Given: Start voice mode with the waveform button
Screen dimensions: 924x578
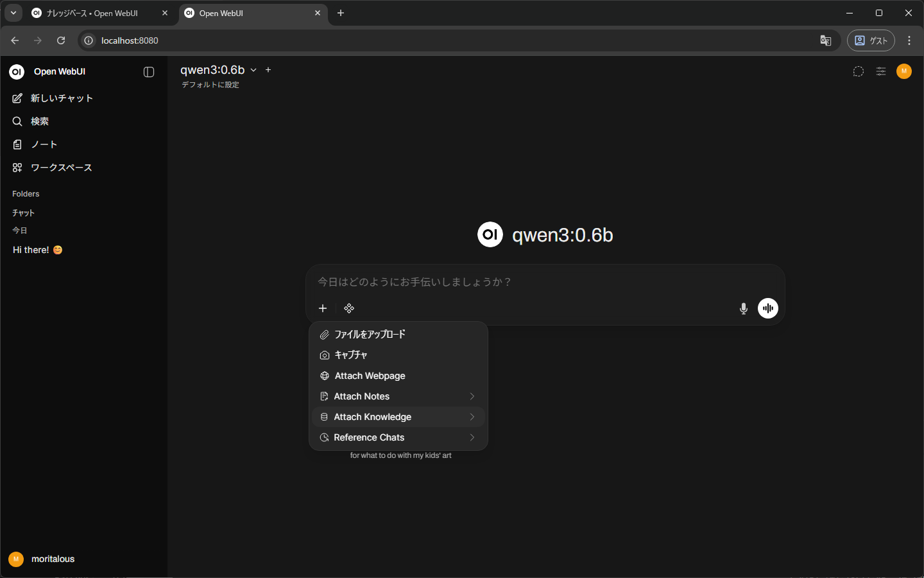Looking at the screenshot, I should click(x=768, y=309).
